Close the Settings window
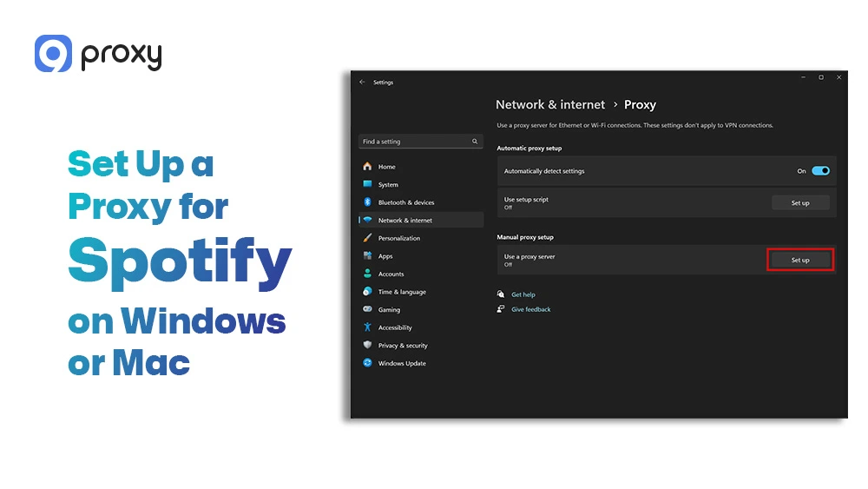 838,77
